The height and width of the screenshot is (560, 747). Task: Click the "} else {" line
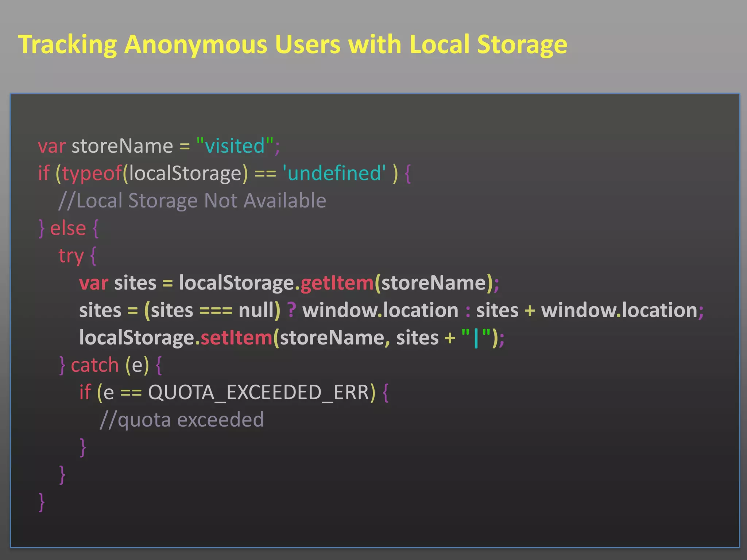[x=69, y=229]
